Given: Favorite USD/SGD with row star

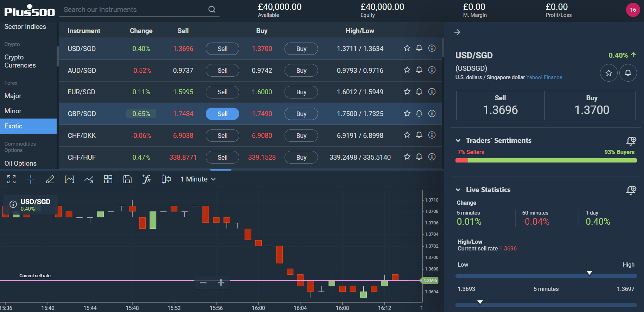Looking at the screenshot, I should [407, 48].
